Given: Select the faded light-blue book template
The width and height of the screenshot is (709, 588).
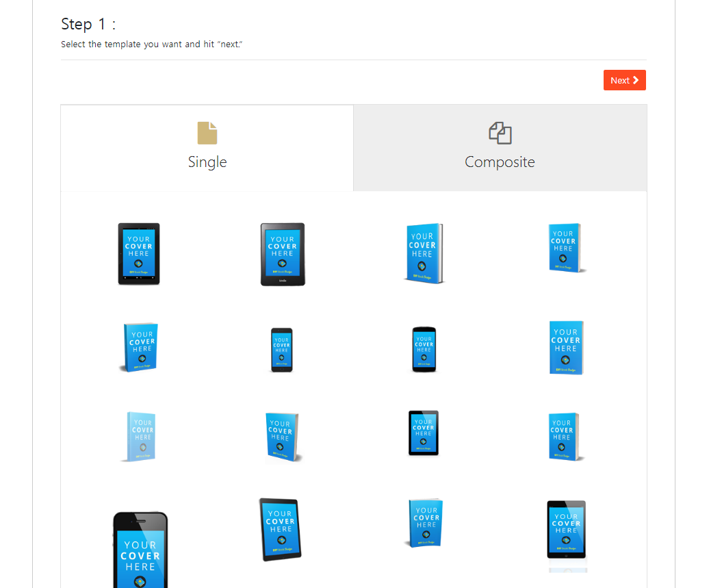Looking at the screenshot, I should click(x=140, y=437).
